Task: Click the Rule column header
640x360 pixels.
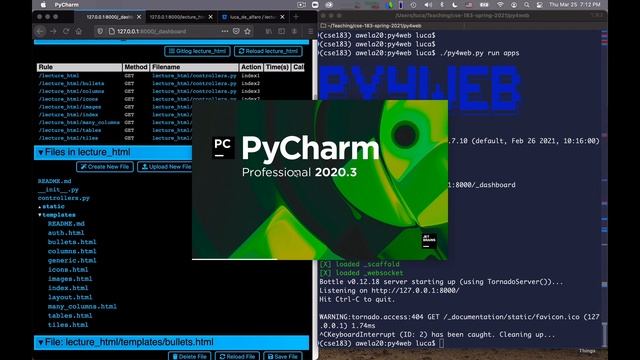Action: 79,67
